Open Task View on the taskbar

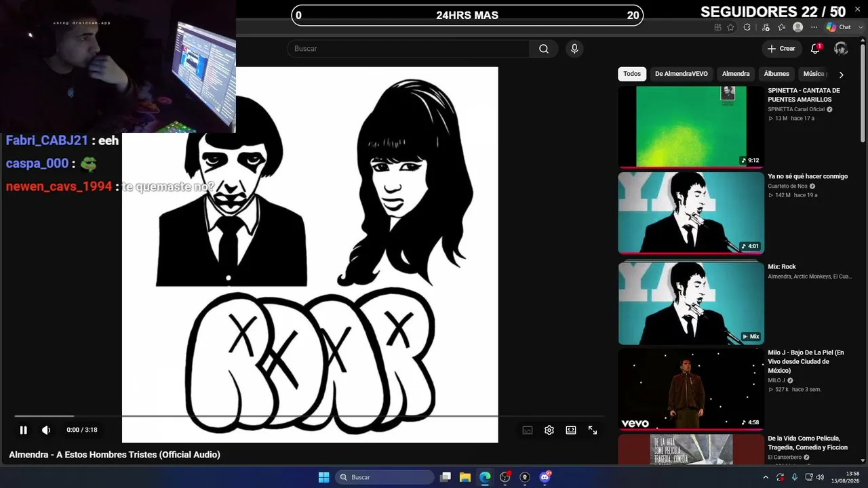[446, 477]
